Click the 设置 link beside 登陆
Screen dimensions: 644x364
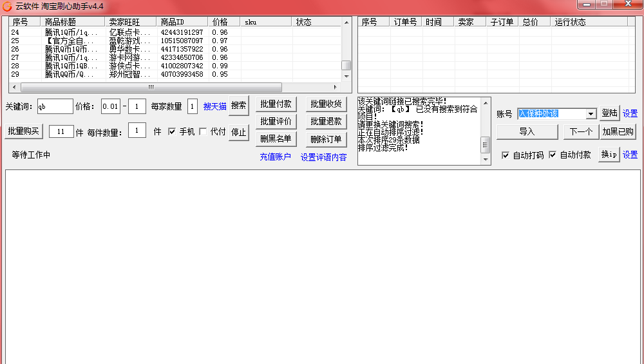pyautogui.click(x=630, y=113)
